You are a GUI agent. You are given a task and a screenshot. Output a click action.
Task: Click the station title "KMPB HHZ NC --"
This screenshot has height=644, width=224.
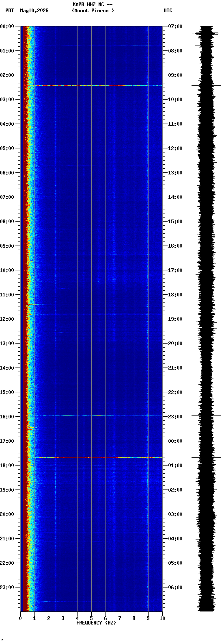pos(93,4)
